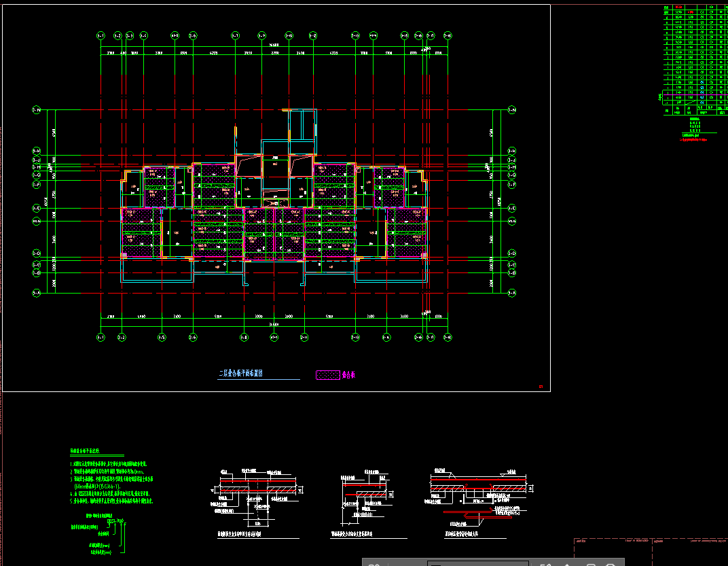Click the drawing title 二层叠合板平面布置图
Screen dimensions: 728x566
click(x=240, y=374)
